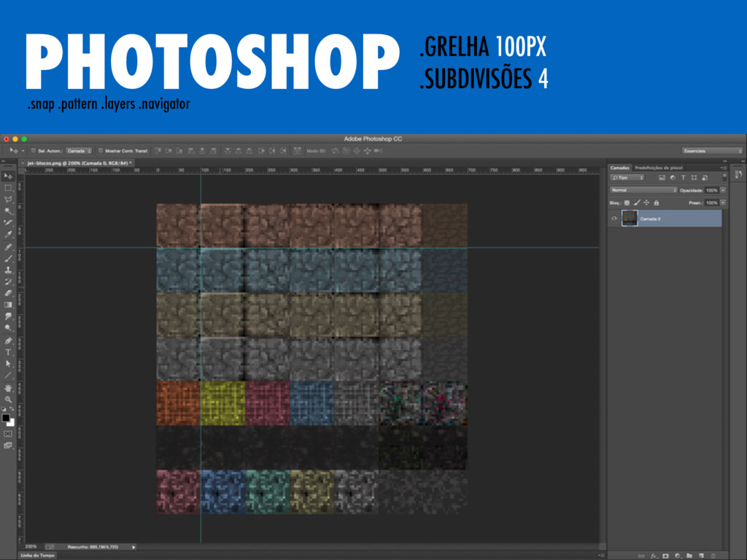Reset default foreground and background colors
Screen dimensions: 747x560
pyautogui.click(x=4, y=410)
